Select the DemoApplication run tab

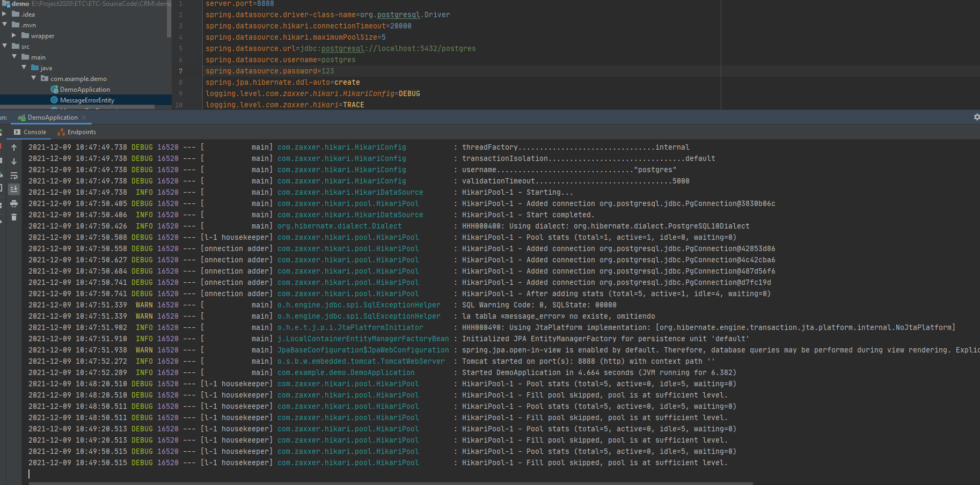[x=52, y=117]
